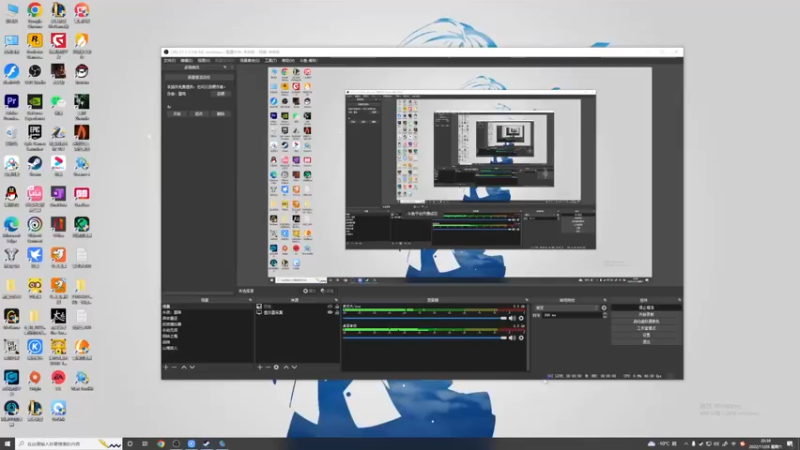The height and width of the screenshot is (450, 800).
Task: Adjust the second mixer channel volume slider
Action: click(x=426, y=338)
